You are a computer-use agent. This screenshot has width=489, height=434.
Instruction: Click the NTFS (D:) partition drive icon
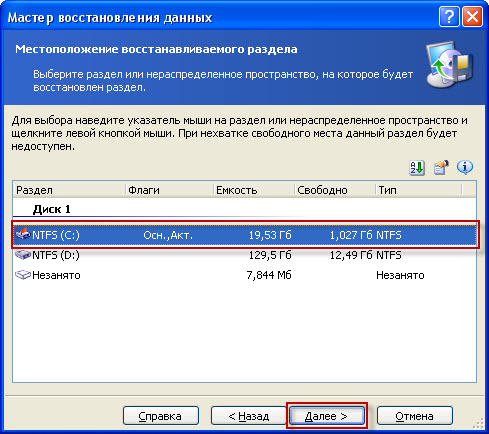click(x=23, y=255)
